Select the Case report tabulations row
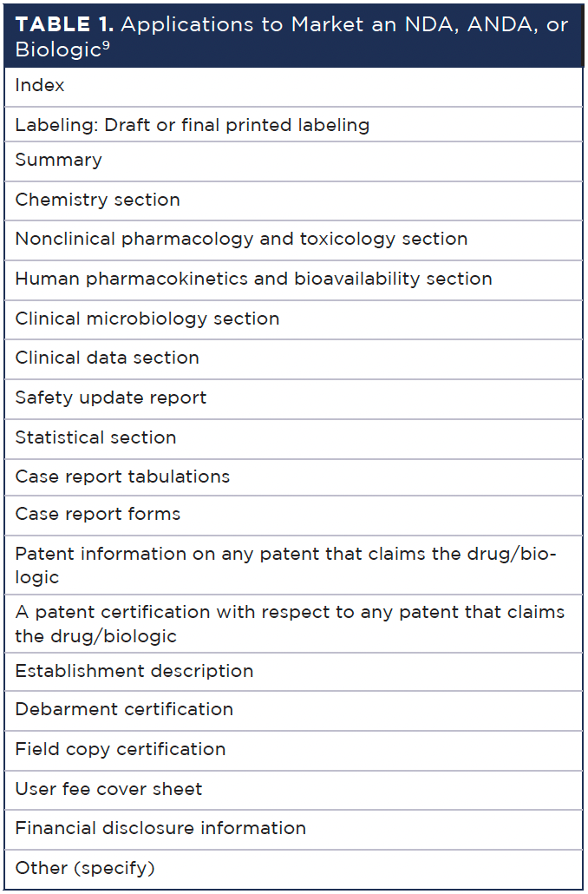This screenshot has height=894, width=588. tap(293, 477)
